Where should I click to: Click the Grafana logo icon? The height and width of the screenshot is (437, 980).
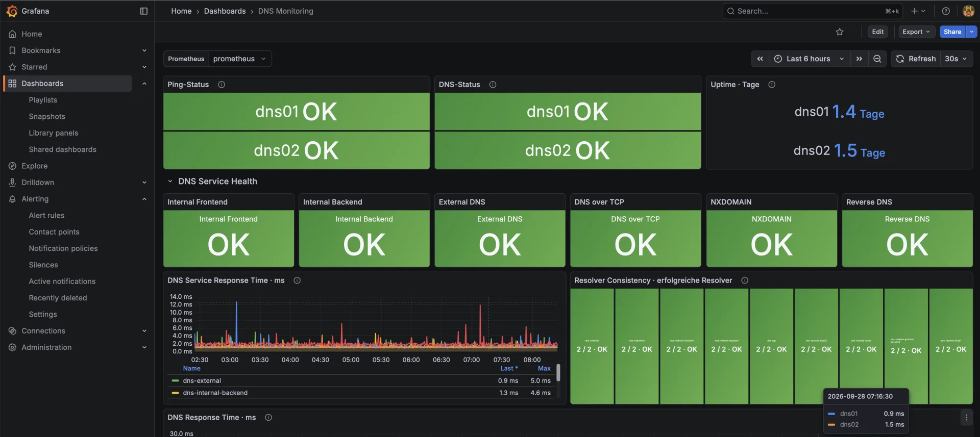[x=12, y=11]
